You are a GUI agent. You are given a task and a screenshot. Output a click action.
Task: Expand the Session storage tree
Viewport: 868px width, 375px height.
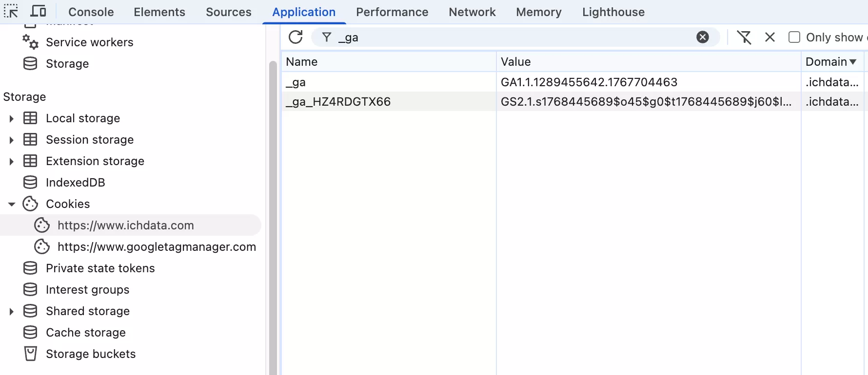click(12, 140)
